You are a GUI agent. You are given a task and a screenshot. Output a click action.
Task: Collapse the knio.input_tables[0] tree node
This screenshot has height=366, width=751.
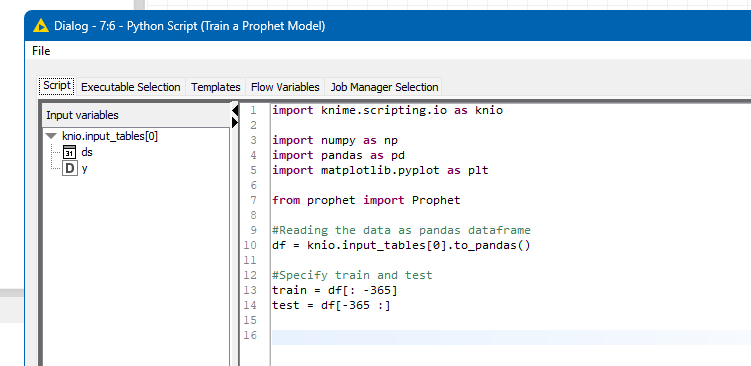tap(51, 137)
